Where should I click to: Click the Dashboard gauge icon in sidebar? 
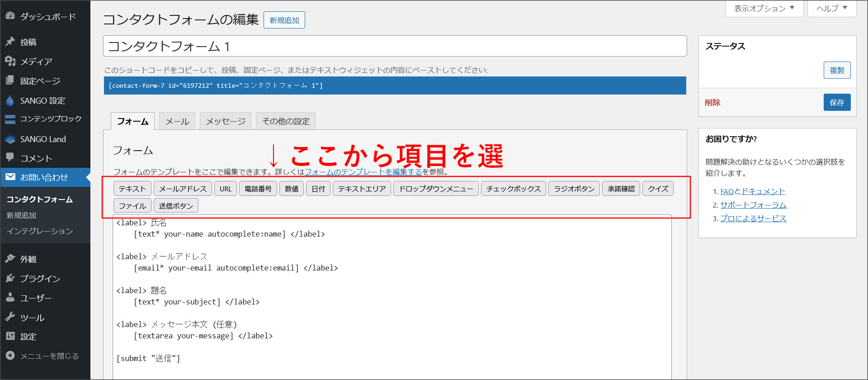pos(10,16)
